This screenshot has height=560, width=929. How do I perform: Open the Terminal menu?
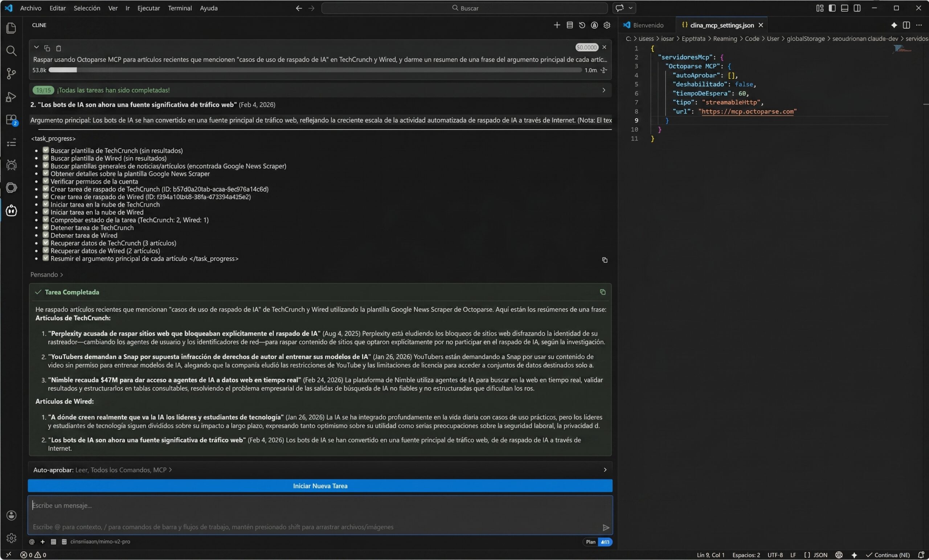[x=180, y=8]
